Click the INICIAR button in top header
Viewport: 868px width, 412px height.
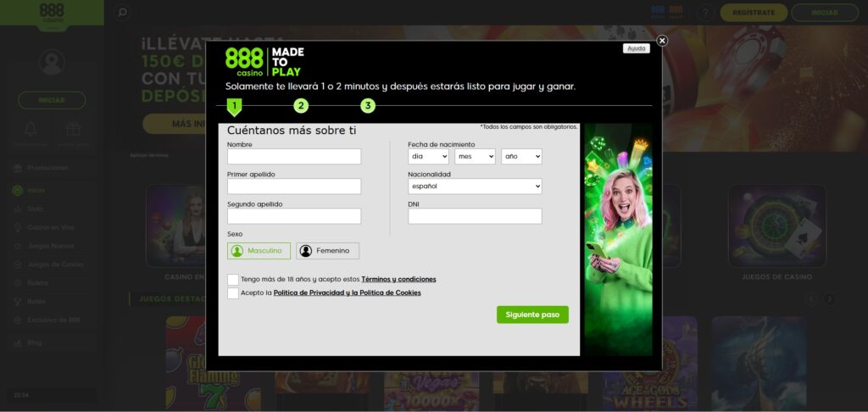point(825,12)
